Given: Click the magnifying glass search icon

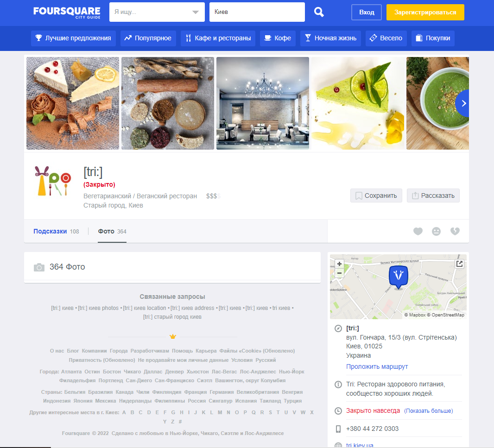Looking at the screenshot, I should 319,12.
